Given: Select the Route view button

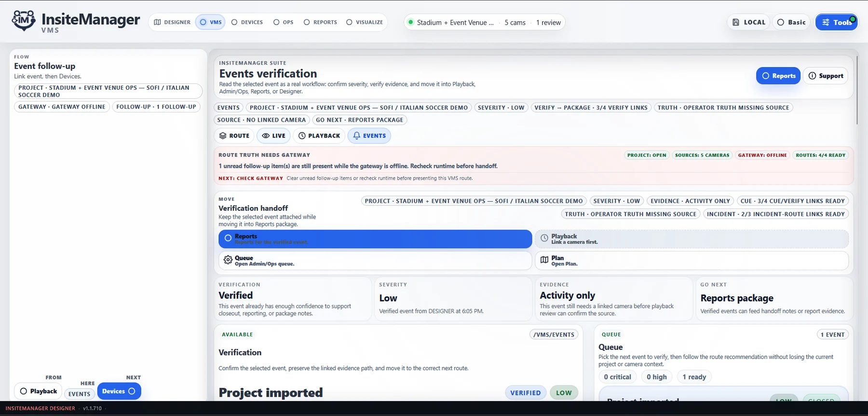Looking at the screenshot, I should coord(234,136).
